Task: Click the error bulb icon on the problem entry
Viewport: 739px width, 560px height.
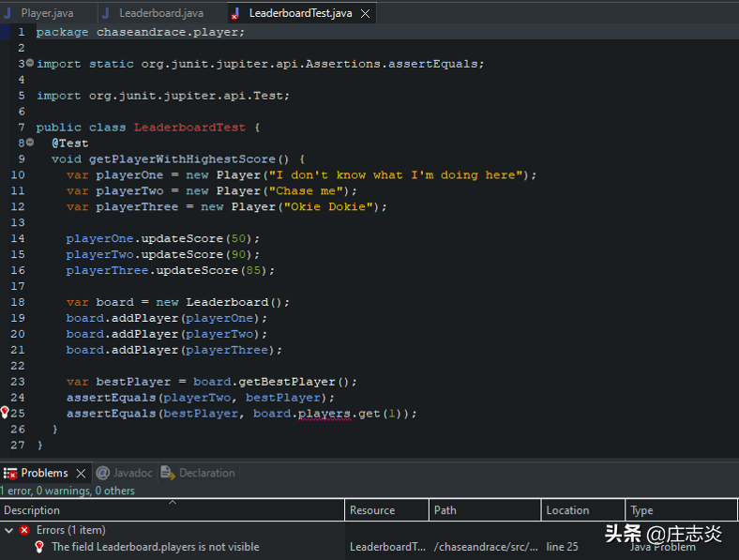Action: pyautogui.click(x=39, y=547)
